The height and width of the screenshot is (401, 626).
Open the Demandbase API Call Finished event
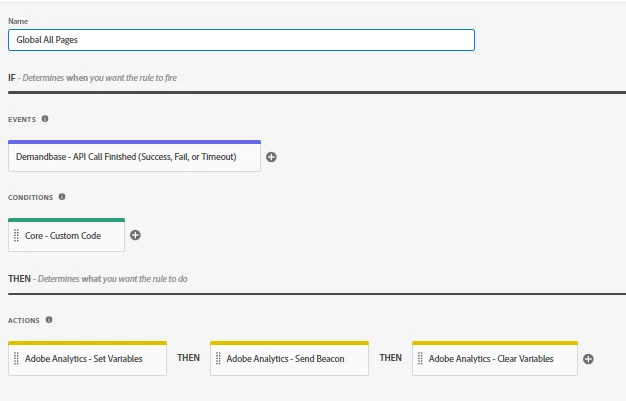tap(134, 156)
